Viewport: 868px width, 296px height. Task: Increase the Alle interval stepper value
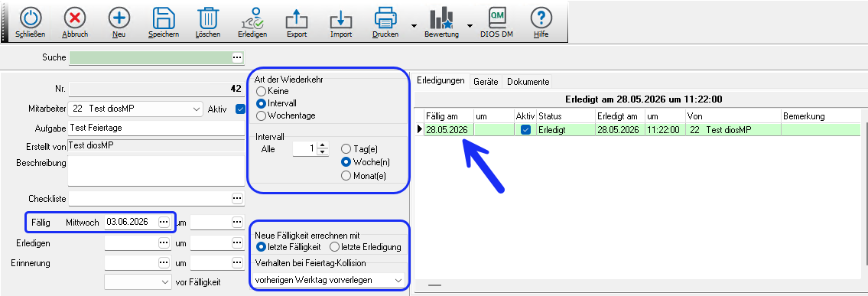click(x=323, y=145)
